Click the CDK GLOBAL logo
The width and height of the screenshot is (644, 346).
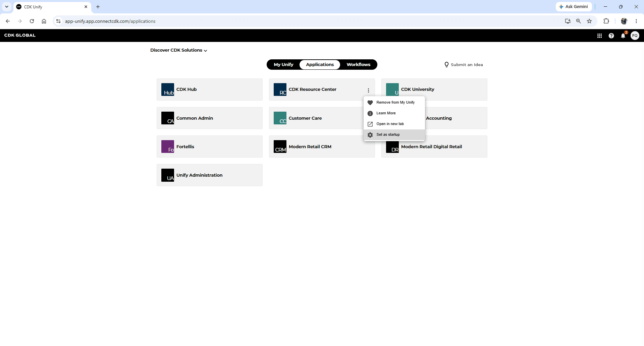(x=20, y=35)
